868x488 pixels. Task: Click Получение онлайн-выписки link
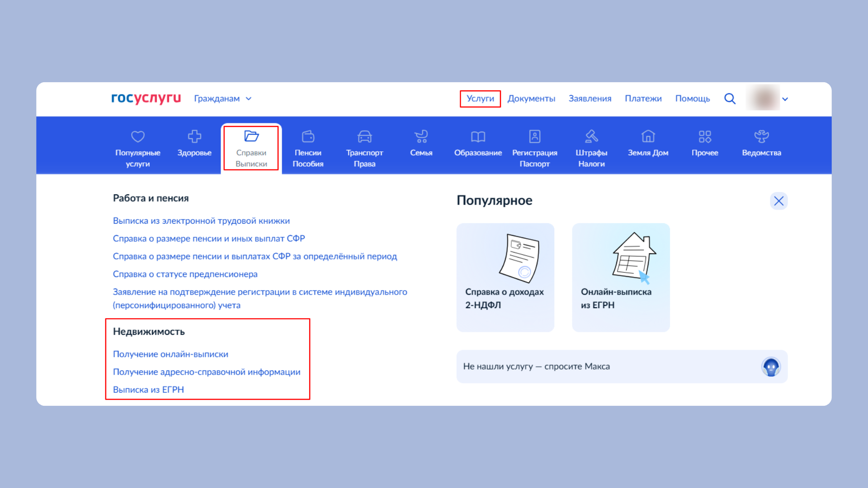170,354
